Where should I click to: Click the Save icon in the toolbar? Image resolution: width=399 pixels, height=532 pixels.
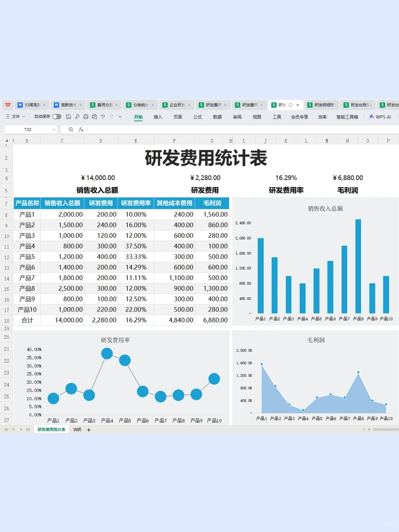[x=68, y=117]
